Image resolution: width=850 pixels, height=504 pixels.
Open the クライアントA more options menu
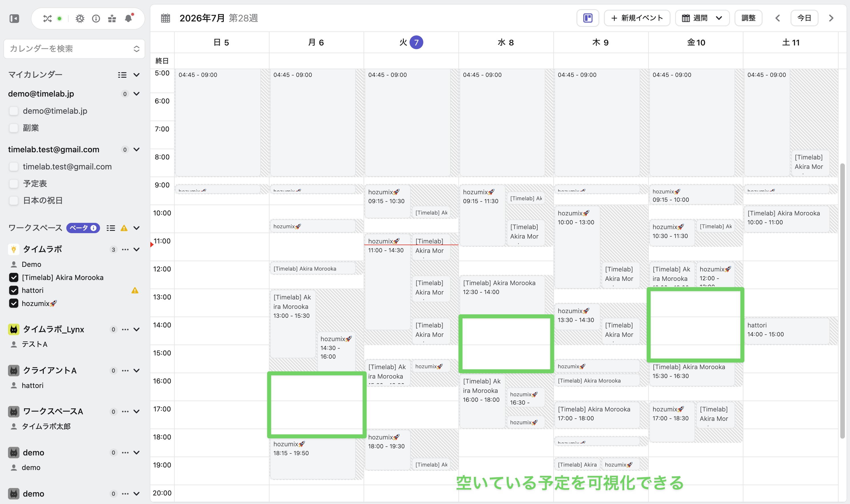tap(125, 371)
